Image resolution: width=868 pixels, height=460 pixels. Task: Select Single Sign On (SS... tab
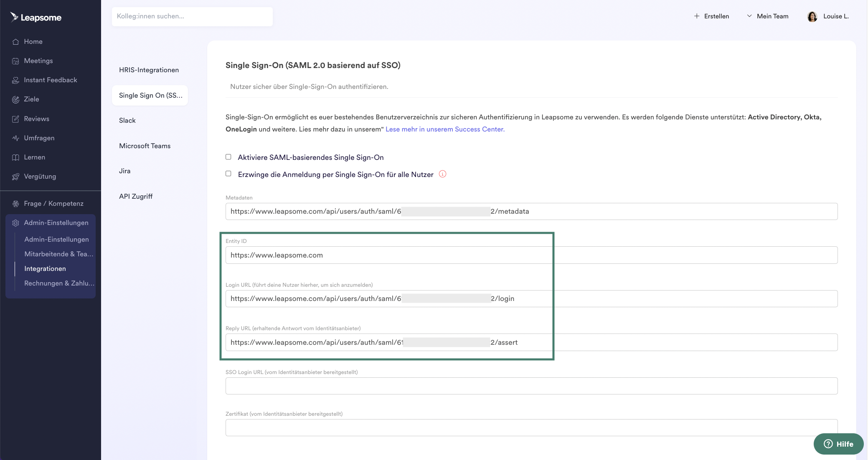coord(150,96)
